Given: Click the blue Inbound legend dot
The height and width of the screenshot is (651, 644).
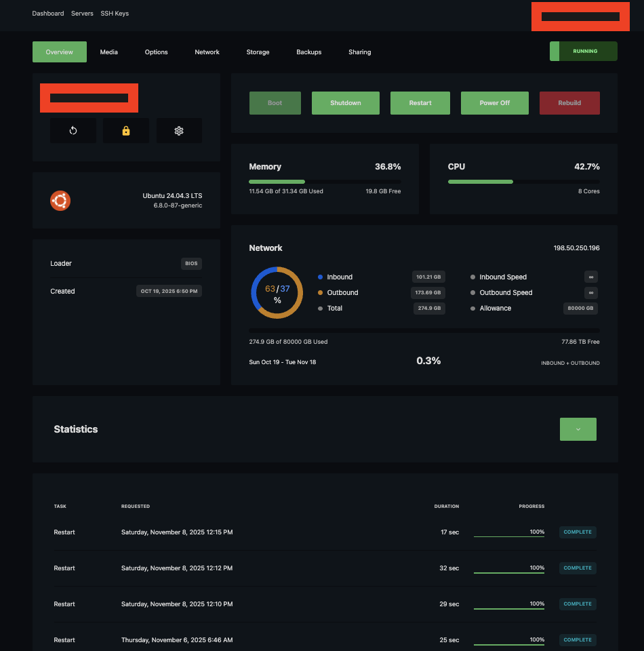Looking at the screenshot, I should pos(320,277).
